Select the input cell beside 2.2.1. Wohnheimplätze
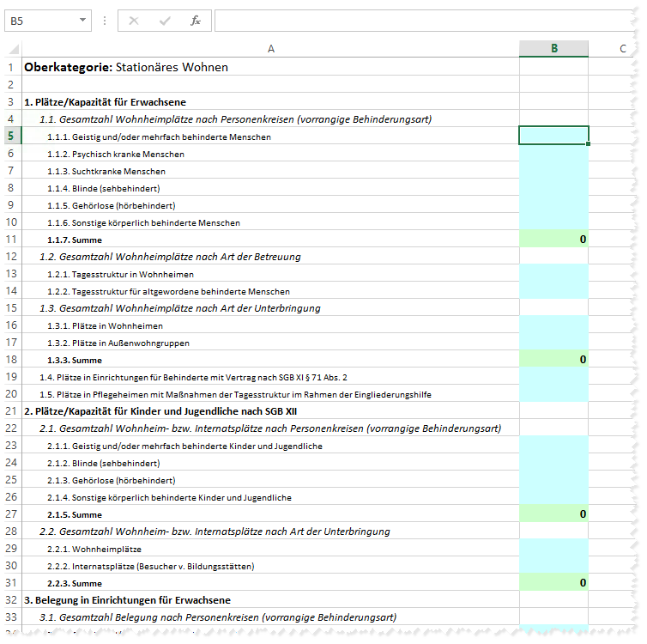The width and height of the screenshot is (647, 644). coord(553,548)
